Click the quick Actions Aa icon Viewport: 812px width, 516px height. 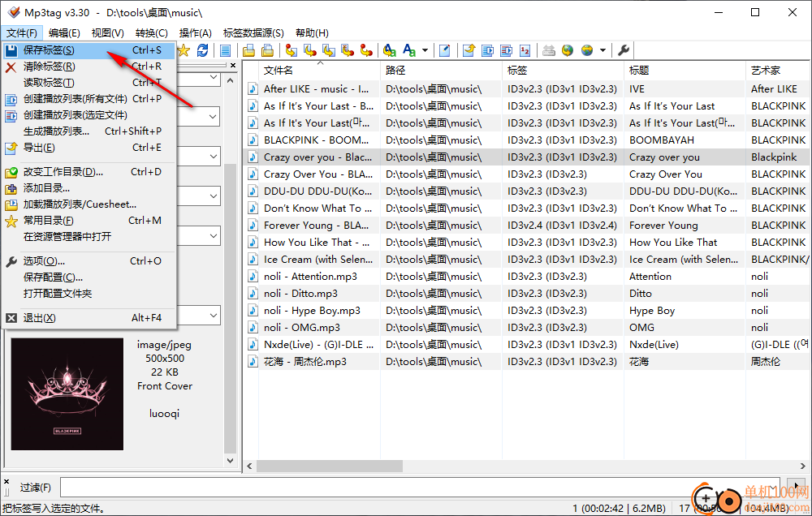point(409,50)
